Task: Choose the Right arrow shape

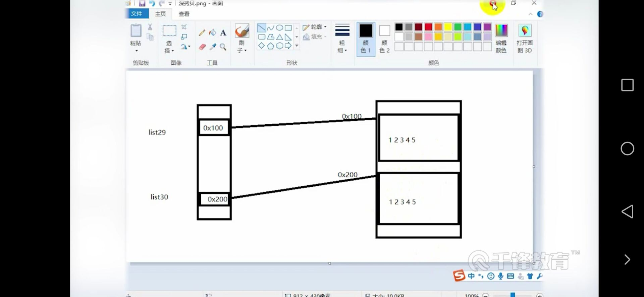Action: (x=288, y=46)
